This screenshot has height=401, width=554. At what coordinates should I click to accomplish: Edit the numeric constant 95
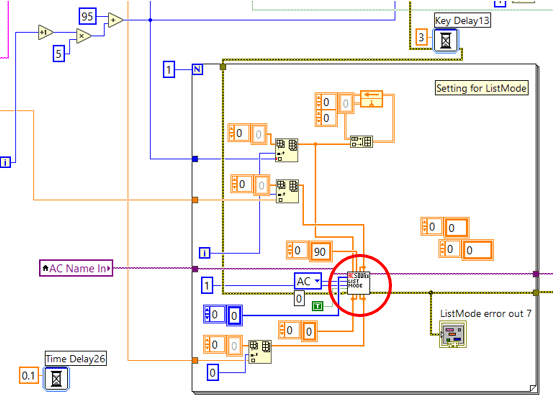coord(87,16)
